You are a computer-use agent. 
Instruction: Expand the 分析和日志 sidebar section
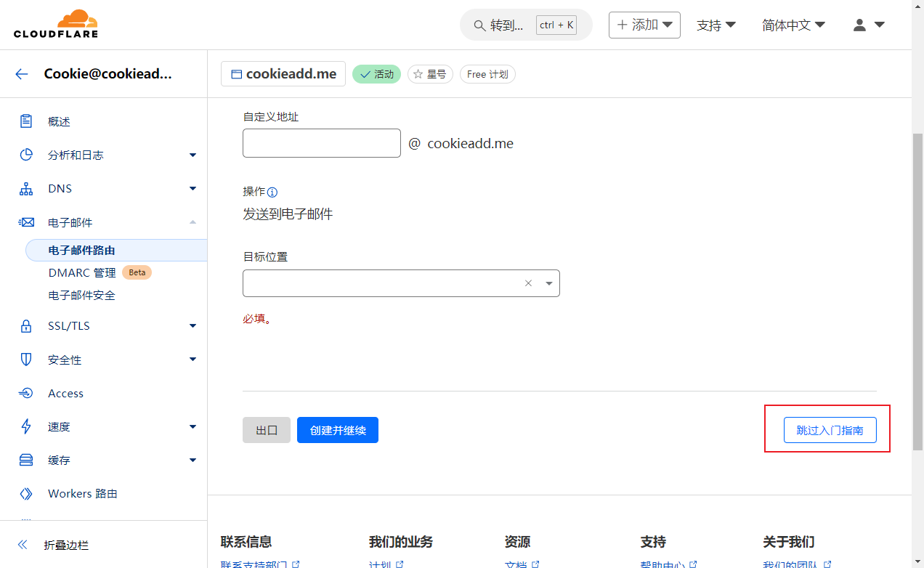pos(192,155)
